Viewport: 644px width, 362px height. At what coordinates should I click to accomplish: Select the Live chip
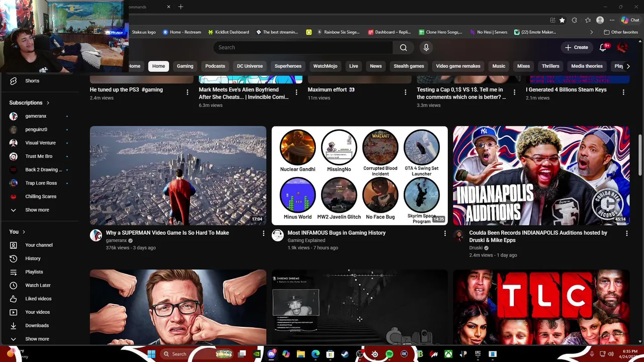[x=354, y=66]
